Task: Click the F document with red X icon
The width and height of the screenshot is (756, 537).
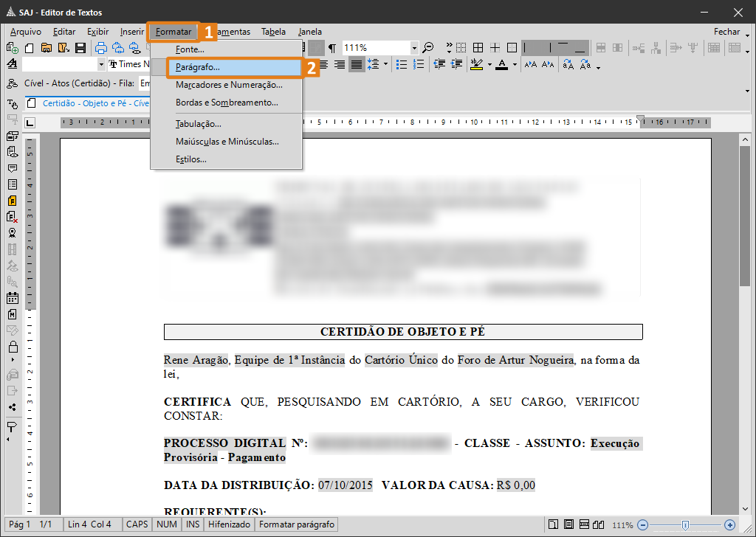Action: coord(13,217)
